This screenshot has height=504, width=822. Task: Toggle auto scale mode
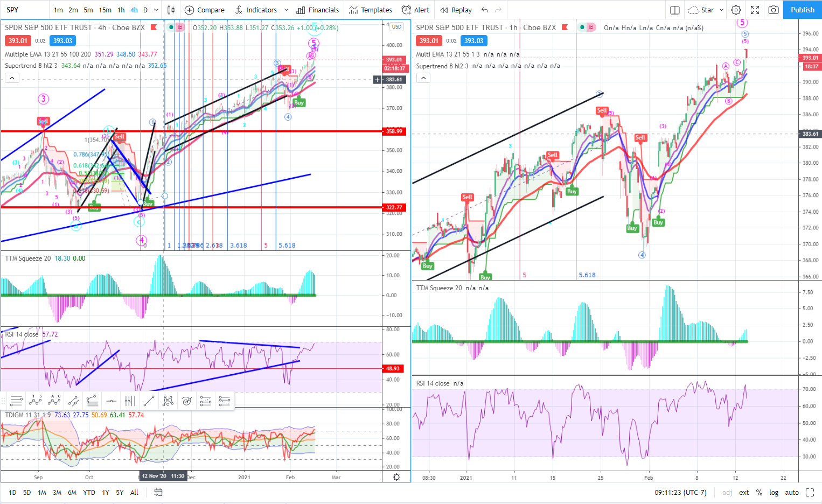click(792, 492)
